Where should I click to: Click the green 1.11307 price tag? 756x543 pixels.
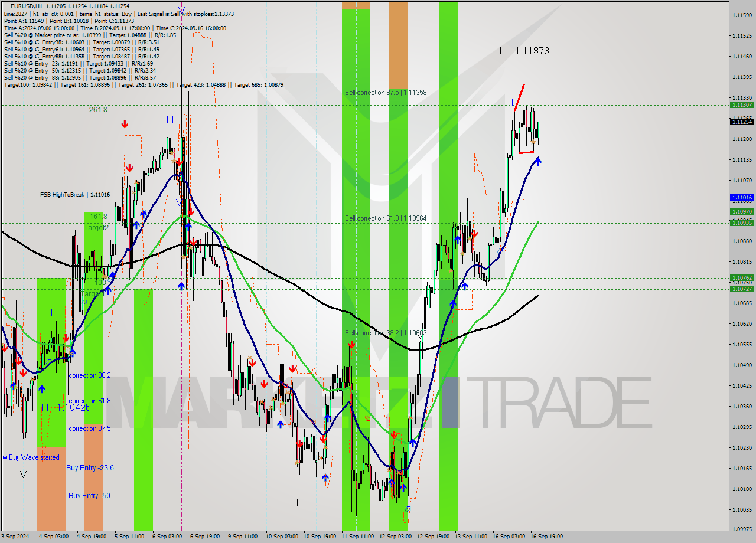pos(742,104)
